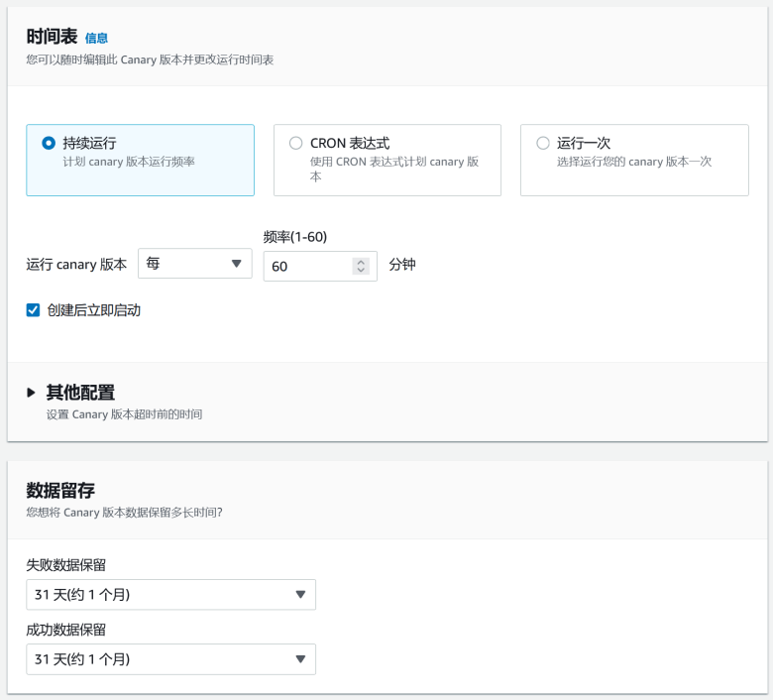Click the 计划 canary 版本运行频率 description
Viewport: 773px width, 700px height.
tap(129, 162)
